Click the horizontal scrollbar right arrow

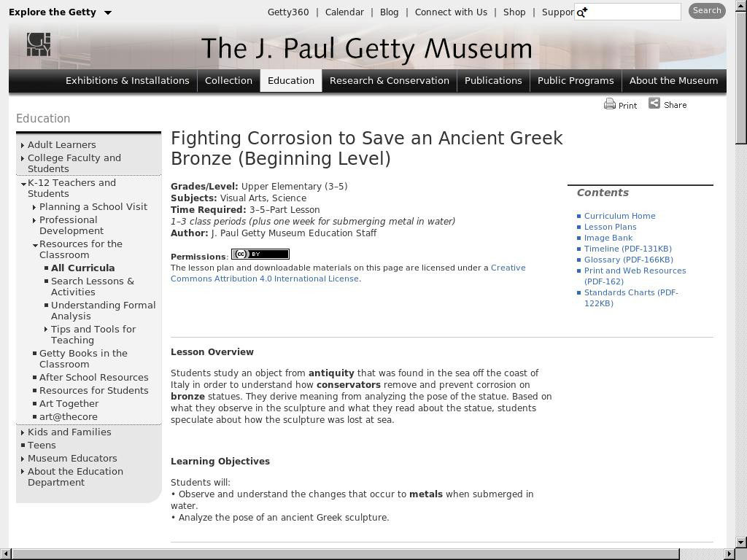coord(729,554)
